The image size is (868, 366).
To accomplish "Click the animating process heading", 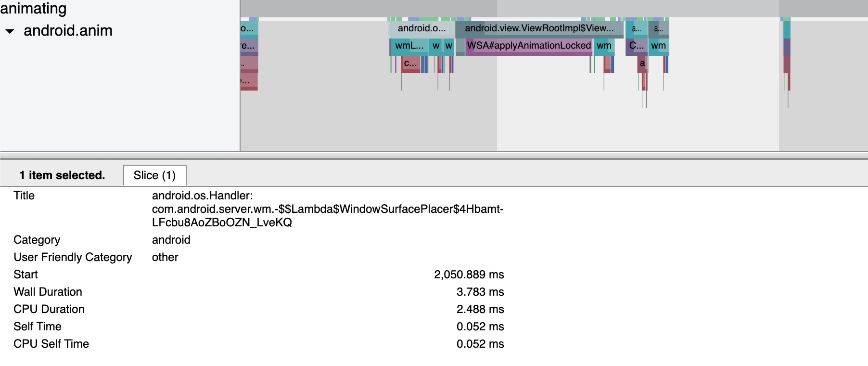I will 34,8.
